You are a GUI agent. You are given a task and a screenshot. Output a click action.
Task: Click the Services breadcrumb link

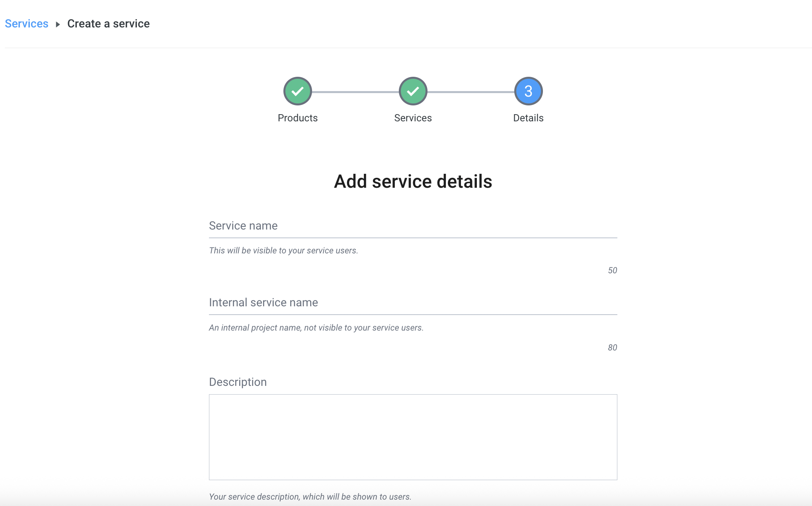tap(26, 24)
